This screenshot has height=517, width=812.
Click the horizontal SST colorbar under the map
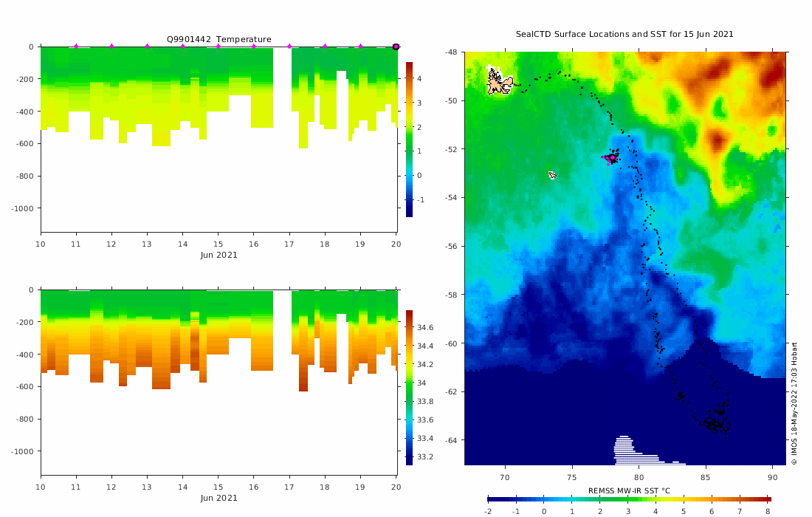click(x=629, y=499)
